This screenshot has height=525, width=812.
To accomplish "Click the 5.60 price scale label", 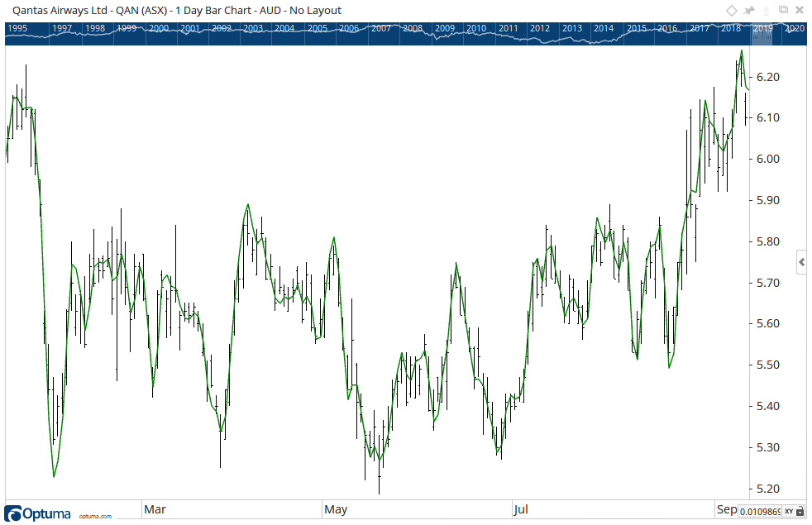I will 768,323.
